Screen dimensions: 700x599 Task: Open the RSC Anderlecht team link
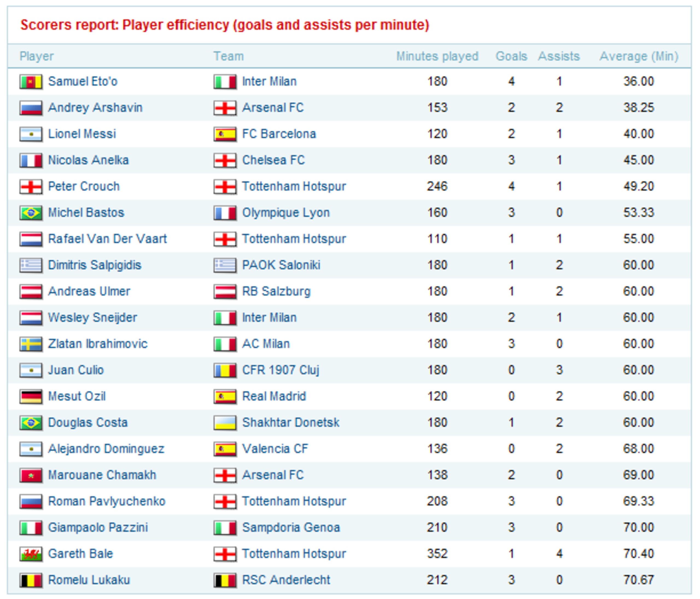click(x=286, y=580)
